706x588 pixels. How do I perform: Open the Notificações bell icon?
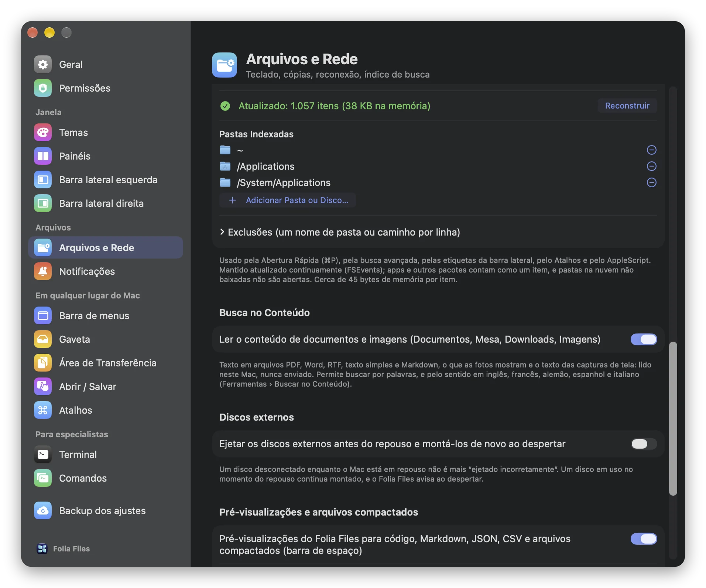(x=43, y=271)
